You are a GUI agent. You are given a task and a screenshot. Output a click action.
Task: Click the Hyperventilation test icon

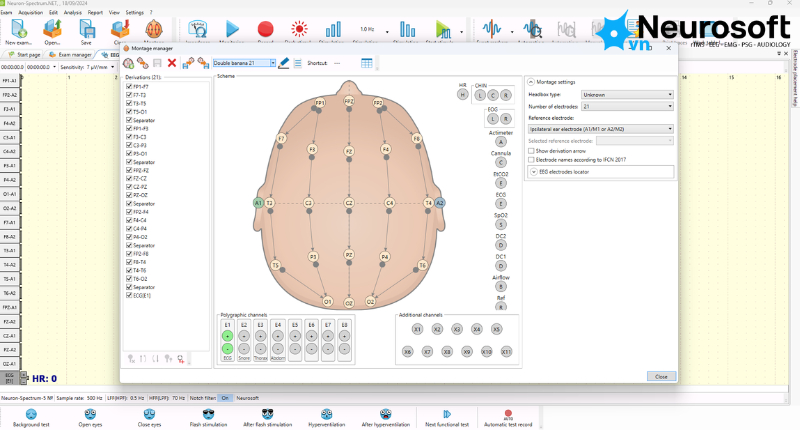[327, 417]
